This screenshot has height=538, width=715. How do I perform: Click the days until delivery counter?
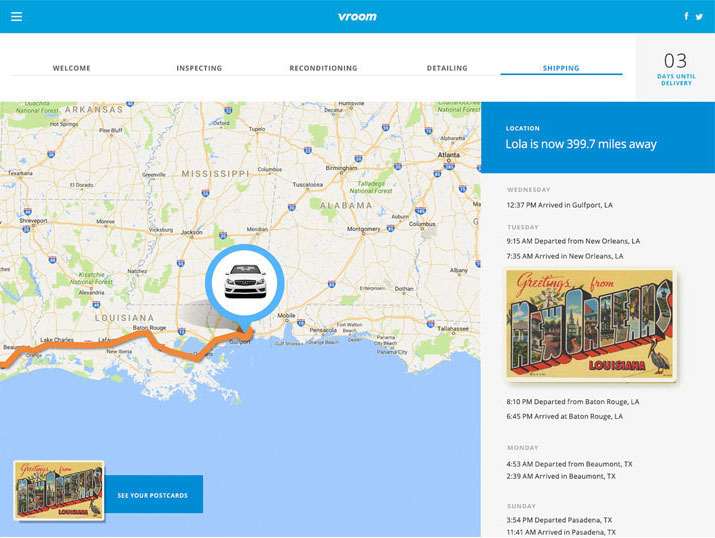(675, 67)
